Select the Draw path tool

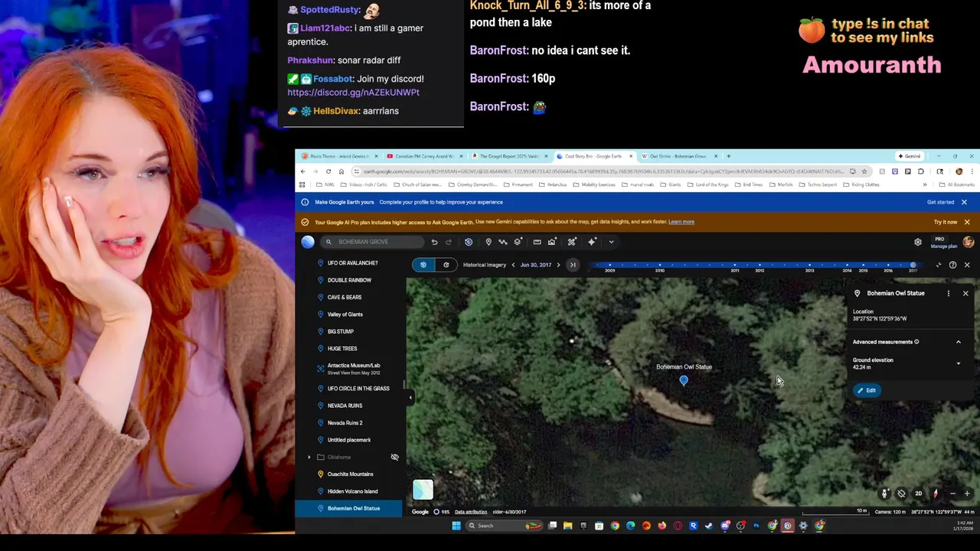coord(503,242)
